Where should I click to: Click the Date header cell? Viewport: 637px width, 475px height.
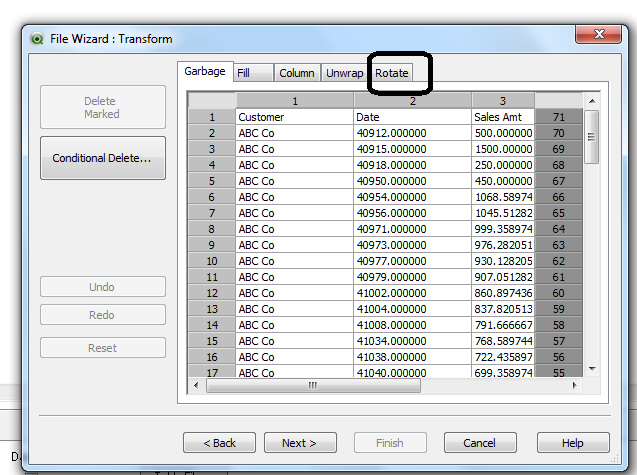[x=413, y=117]
